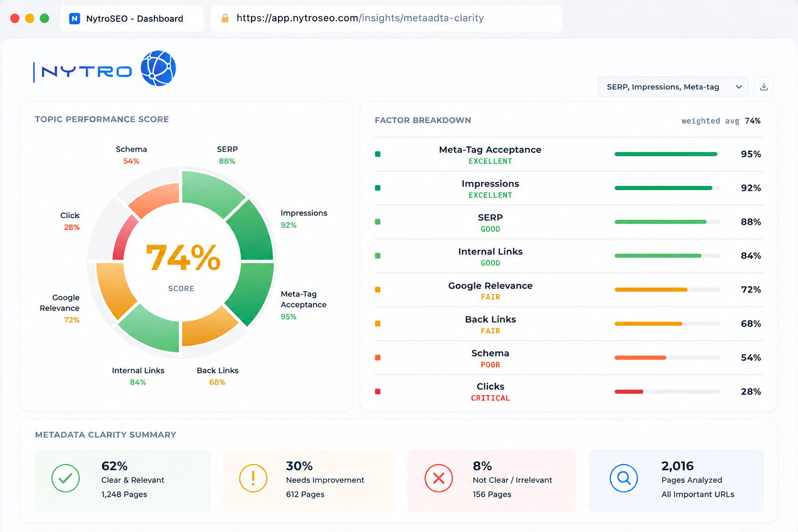Viewport: 798px width, 532px height.
Task: Click the blue magnifier Pages Analyzed icon
Action: [x=624, y=478]
